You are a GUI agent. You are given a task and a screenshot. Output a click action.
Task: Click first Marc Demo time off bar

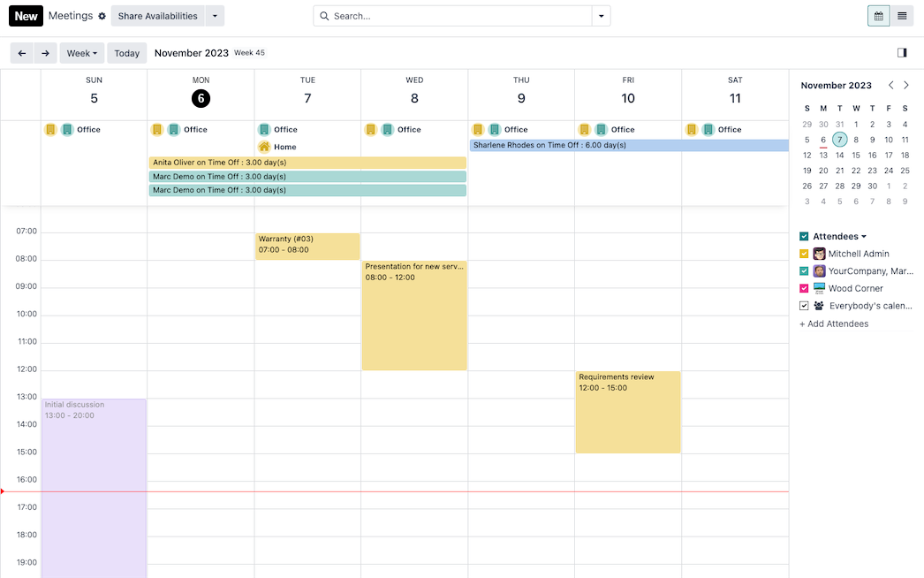tap(307, 177)
